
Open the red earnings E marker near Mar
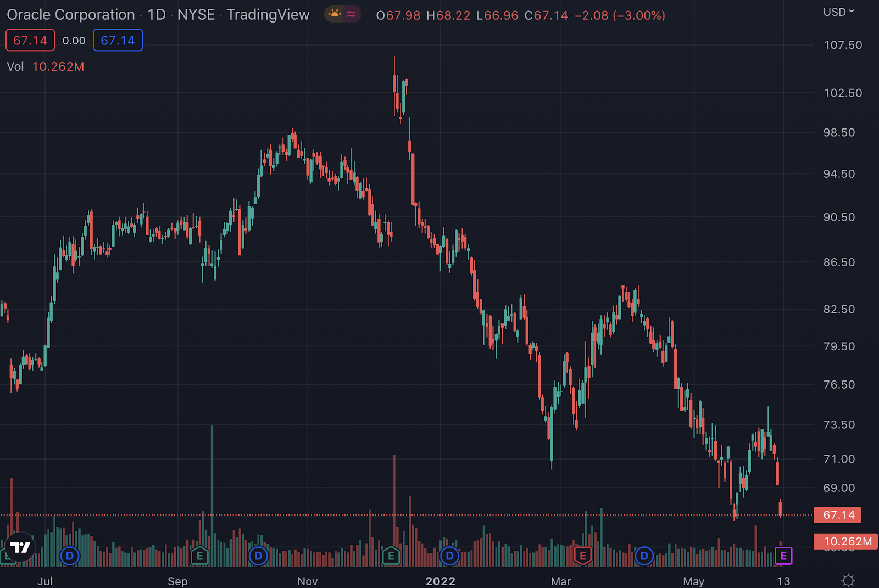click(x=582, y=556)
